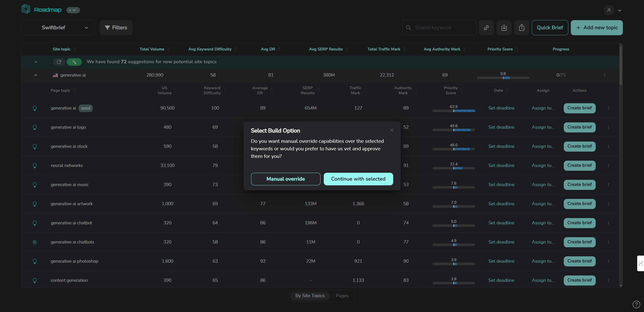
Task: Click lightbulb icon for generative ai music
Action: (x=35, y=185)
